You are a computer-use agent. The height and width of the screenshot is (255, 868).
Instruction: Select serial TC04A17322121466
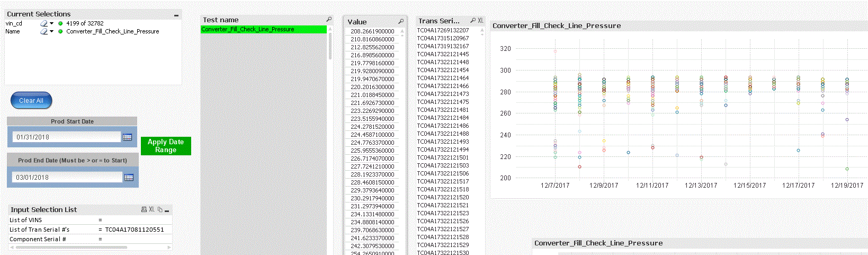(443, 86)
